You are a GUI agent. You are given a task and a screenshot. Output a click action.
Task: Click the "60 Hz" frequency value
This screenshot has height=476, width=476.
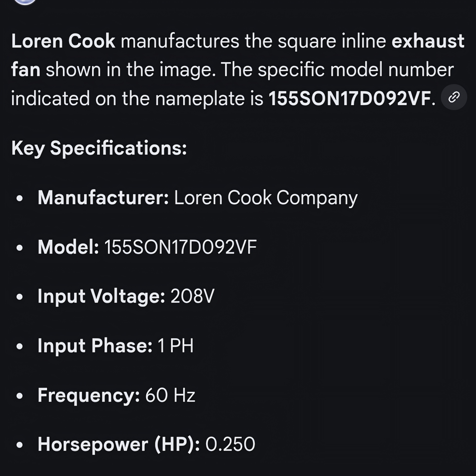click(170, 395)
